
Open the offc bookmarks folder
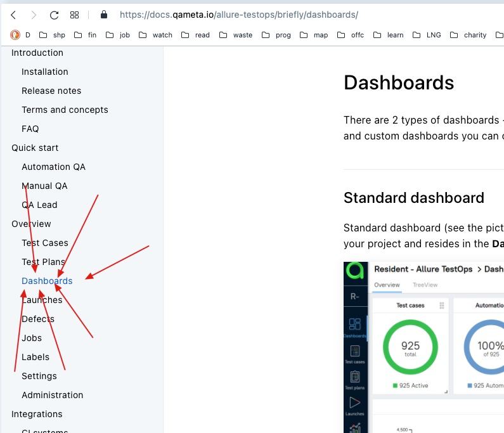[x=351, y=35]
